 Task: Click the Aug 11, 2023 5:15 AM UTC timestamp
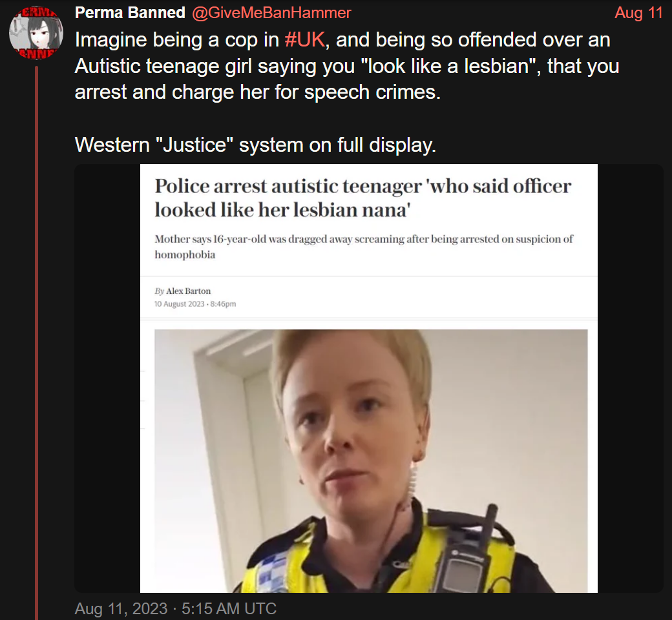[x=176, y=608]
